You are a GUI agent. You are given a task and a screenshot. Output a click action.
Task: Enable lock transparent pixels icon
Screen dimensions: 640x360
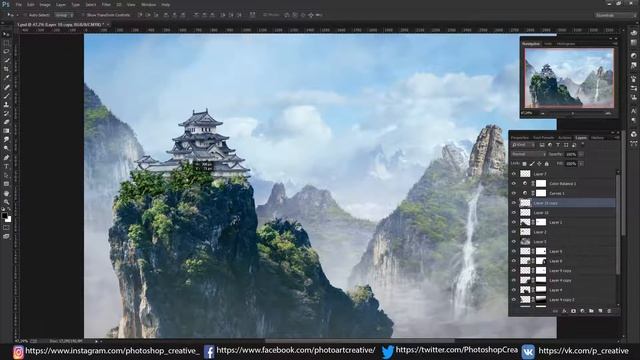click(x=524, y=164)
